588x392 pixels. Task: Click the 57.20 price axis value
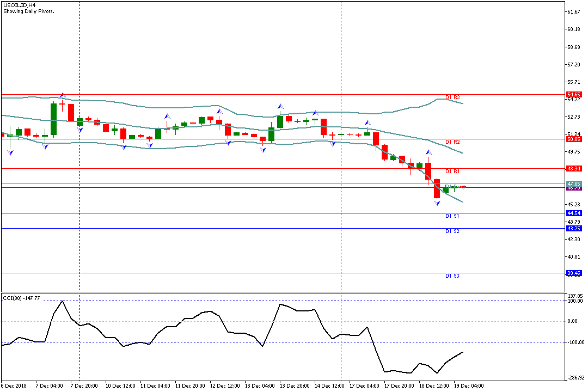tap(574, 65)
